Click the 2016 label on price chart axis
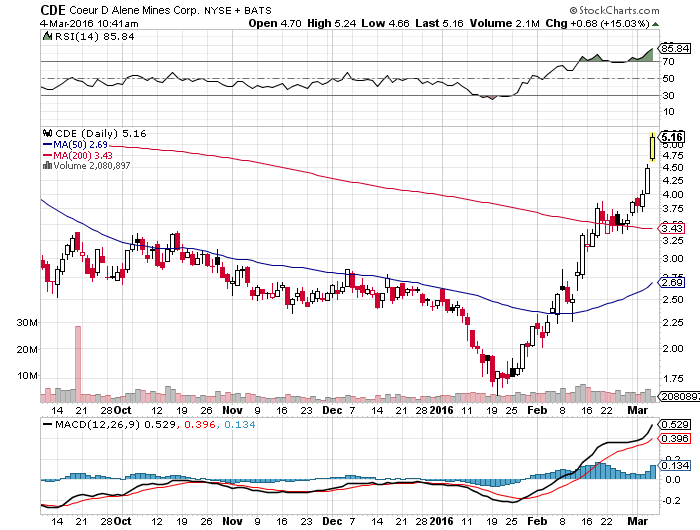The image size is (700, 530). point(441,410)
